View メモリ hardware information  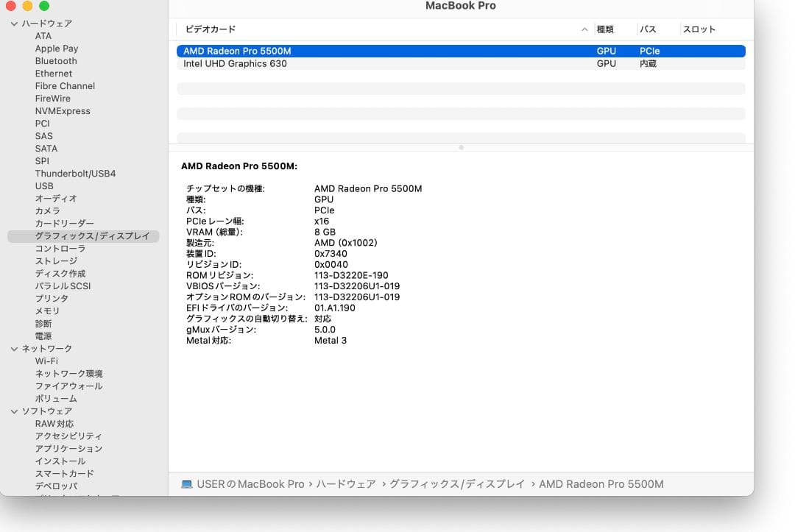point(47,311)
